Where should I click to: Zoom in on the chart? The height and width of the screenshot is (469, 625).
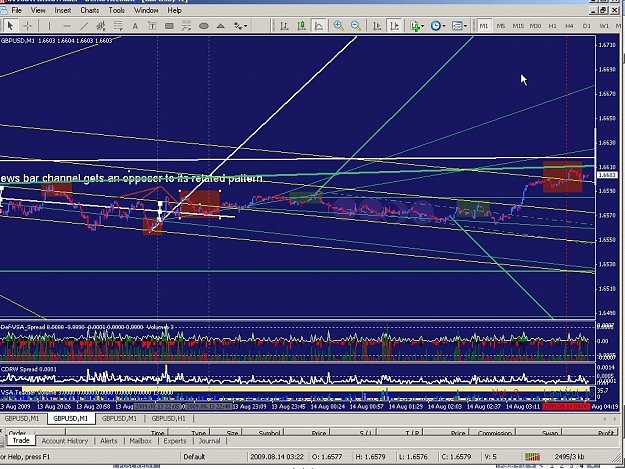coord(339,26)
